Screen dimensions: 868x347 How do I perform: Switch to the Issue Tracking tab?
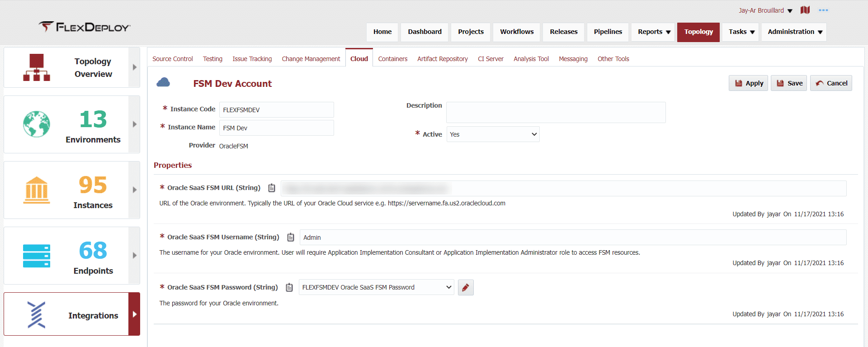[252, 59]
